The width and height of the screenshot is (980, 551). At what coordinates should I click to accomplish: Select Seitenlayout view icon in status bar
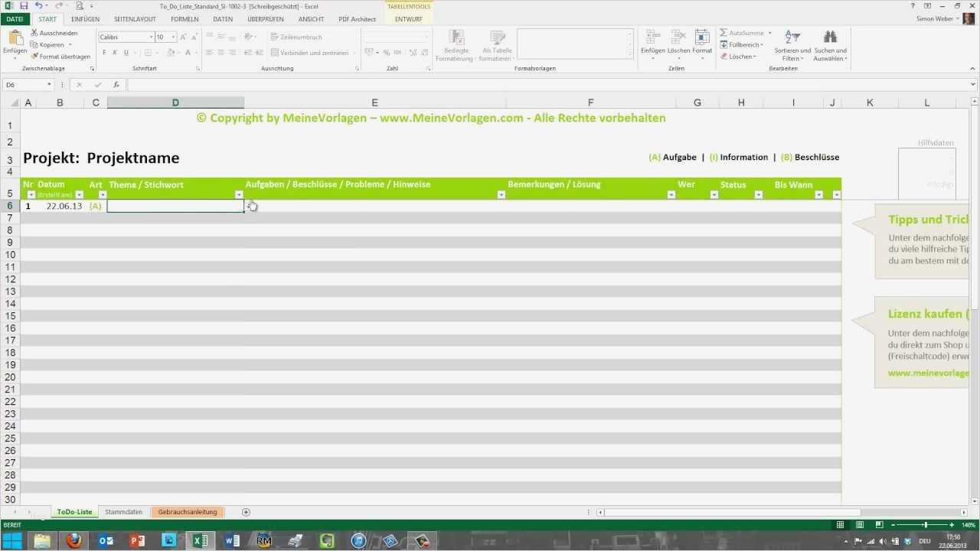pos(859,525)
